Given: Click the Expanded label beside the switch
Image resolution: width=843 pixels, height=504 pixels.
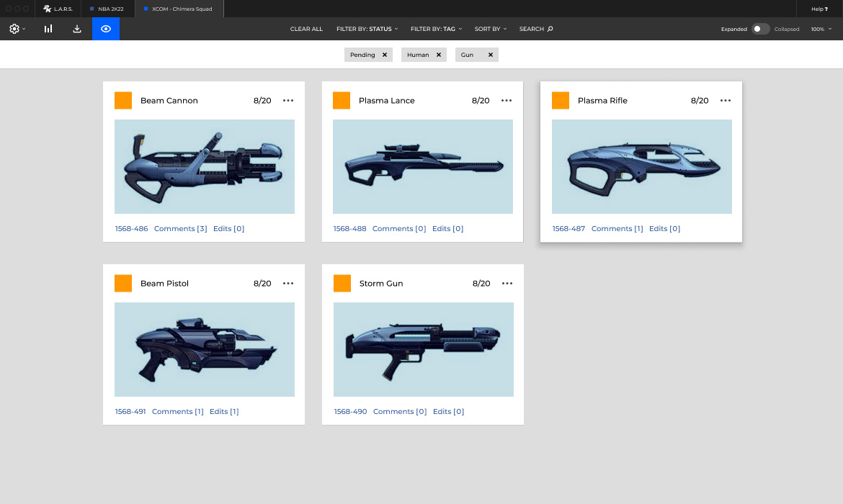Looking at the screenshot, I should (734, 29).
